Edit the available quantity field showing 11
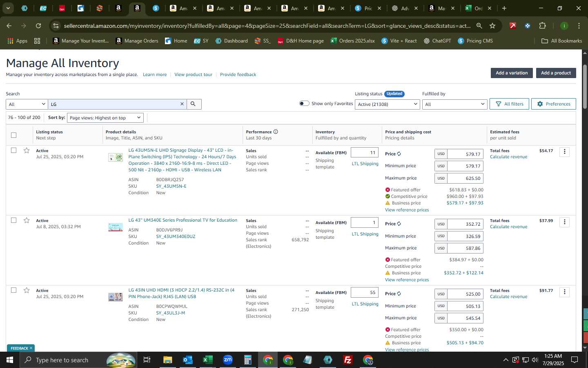Viewport: 588px width, 368px height. [x=365, y=153]
